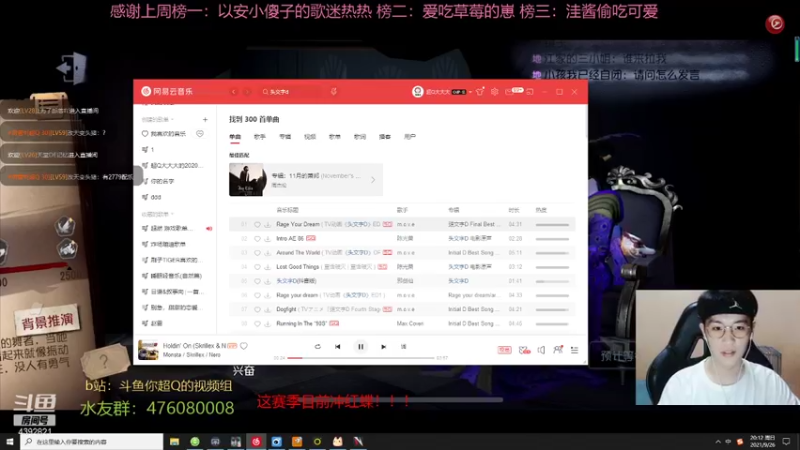Select the 单曲 songs tab

click(x=235, y=137)
